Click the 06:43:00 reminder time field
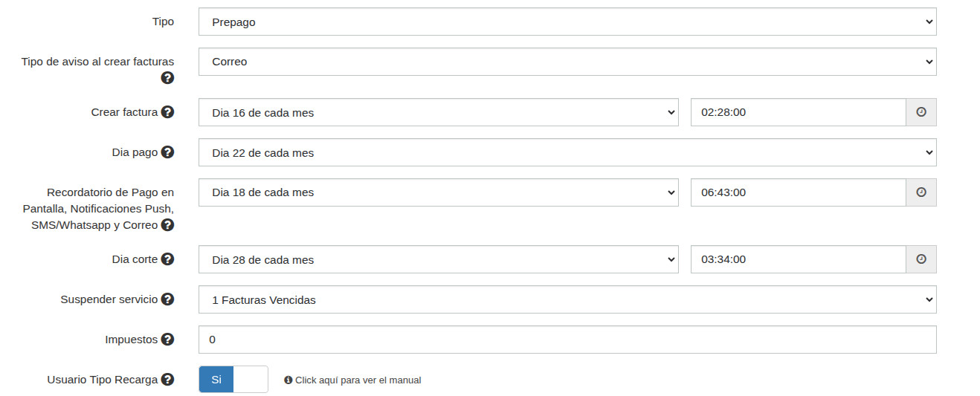Image resolution: width=980 pixels, height=396 pixels. point(797,192)
